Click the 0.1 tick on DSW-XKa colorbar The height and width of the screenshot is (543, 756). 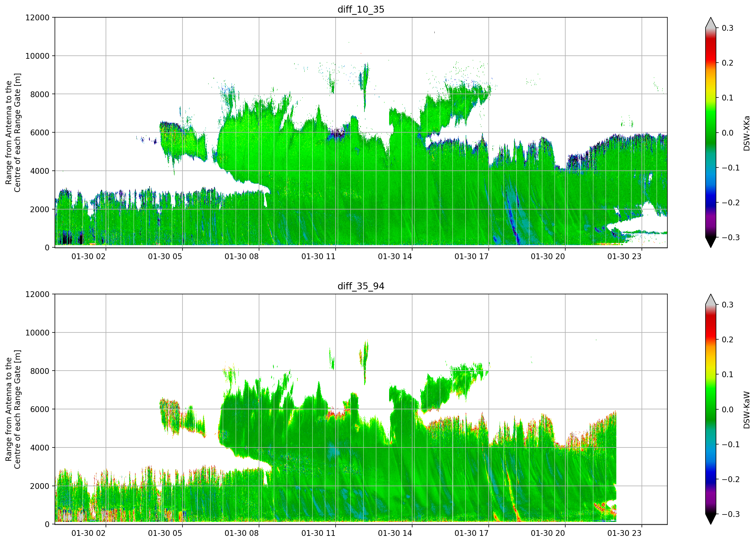click(728, 98)
